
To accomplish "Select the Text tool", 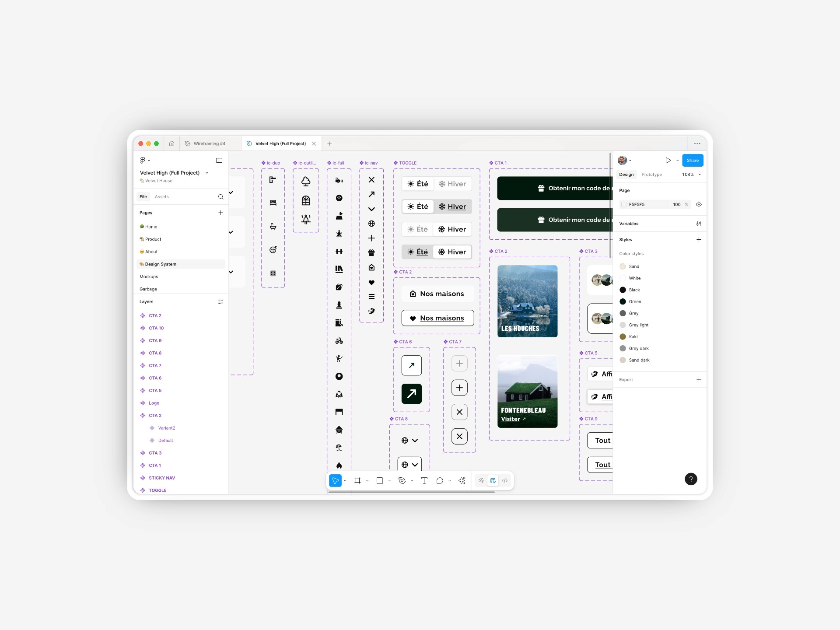I will 424,480.
